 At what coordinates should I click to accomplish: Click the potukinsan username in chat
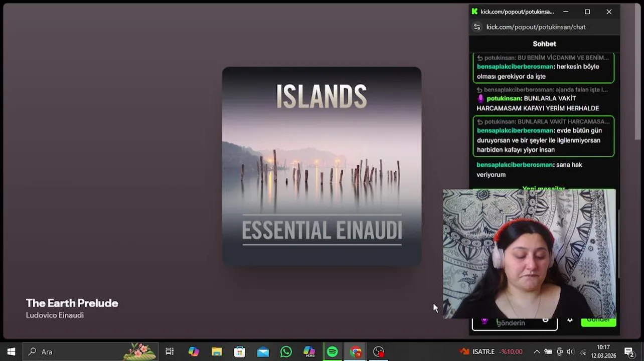pyautogui.click(x=504, y=99)
